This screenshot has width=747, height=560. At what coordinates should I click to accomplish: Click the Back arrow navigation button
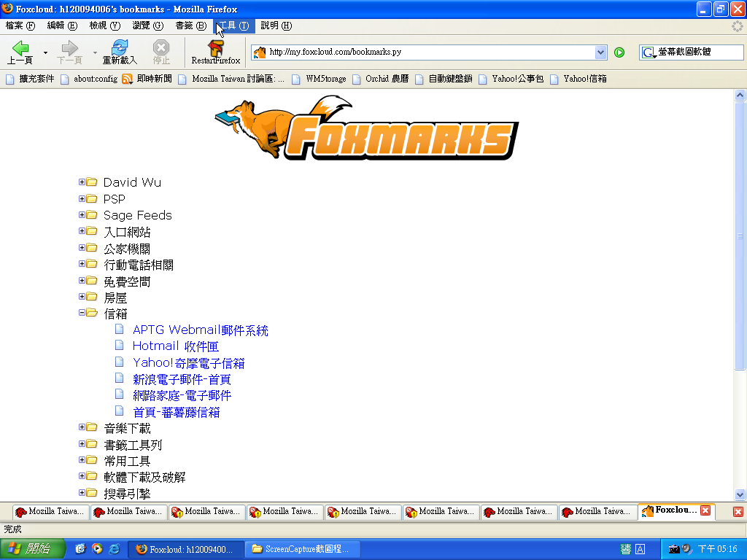click(20, 52)
